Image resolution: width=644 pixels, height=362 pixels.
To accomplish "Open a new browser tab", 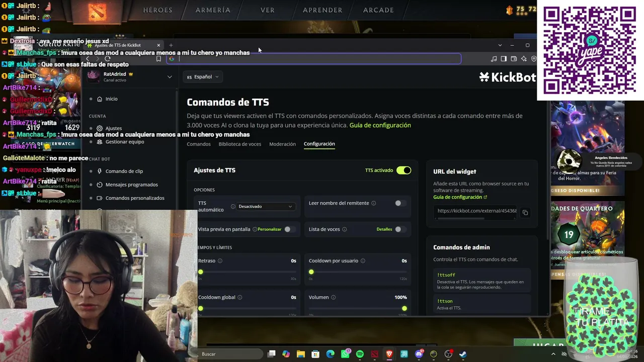I will (x=171, y=45).
